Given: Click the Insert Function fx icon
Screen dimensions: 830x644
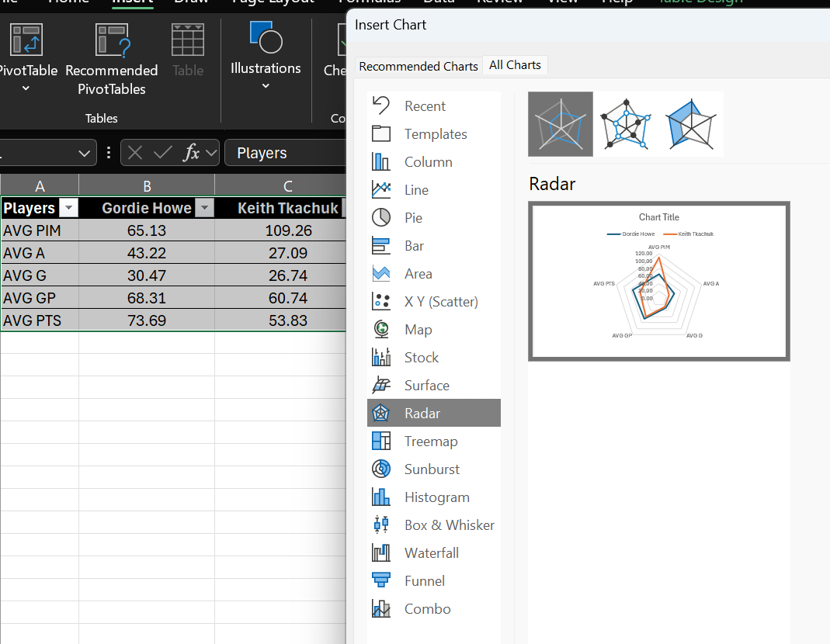Looking at the screenshot, I should (x=191, y=154).
